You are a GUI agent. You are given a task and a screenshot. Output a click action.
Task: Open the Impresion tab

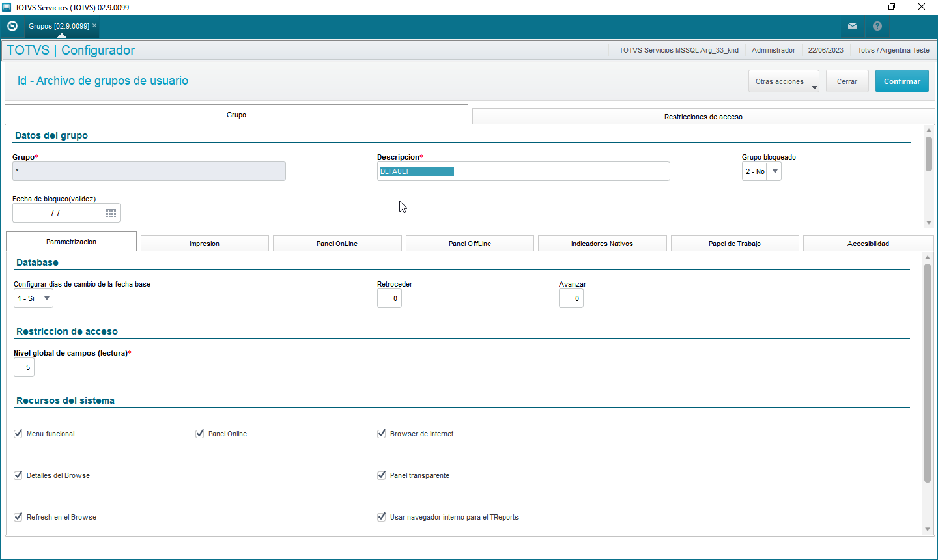[x=205, y=244]
